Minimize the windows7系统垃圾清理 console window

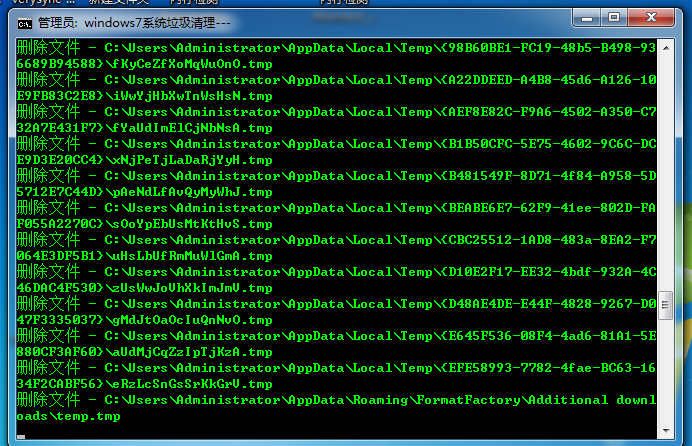click(x=587, y=18)
